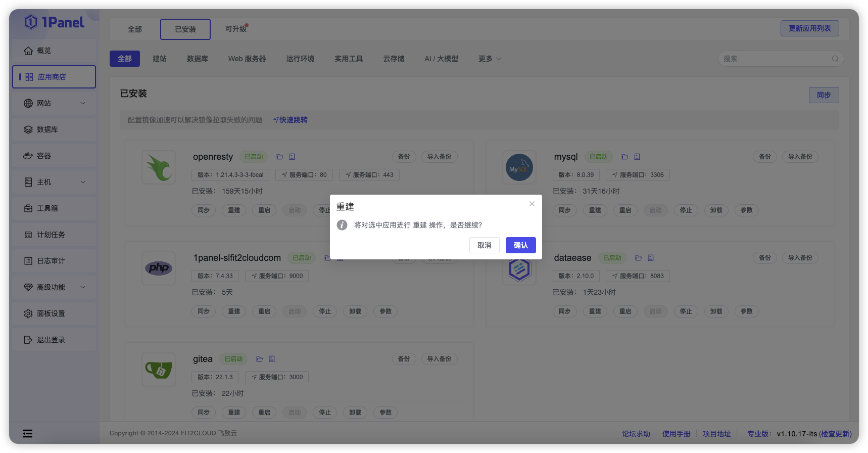Switch to the top 全部 tab
868x453 pixels.
click(x=135, y=29)
